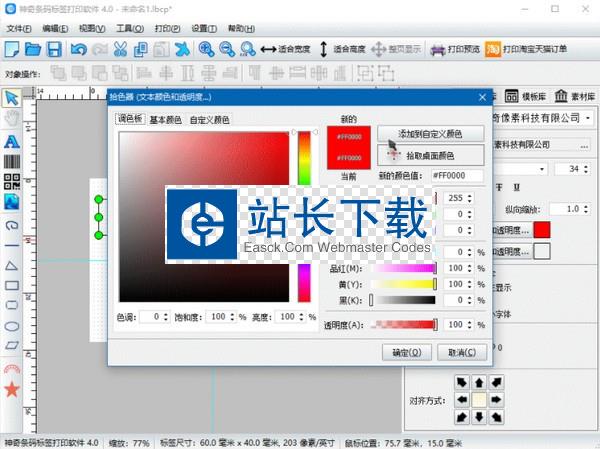Copy the selected object

coord(140,49)
